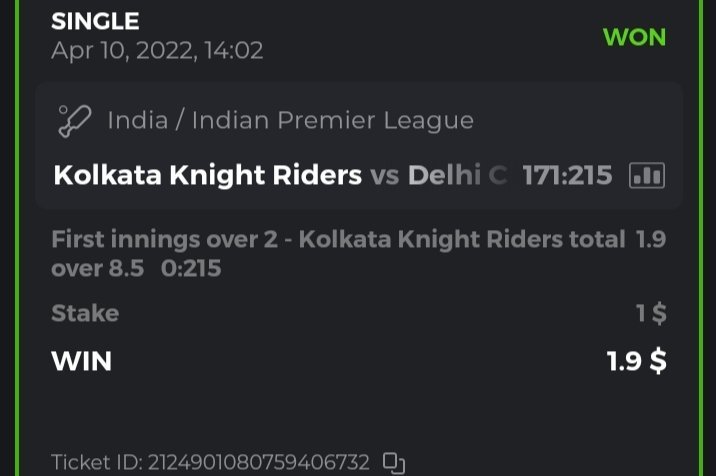The width and height of the screenshot is (716, 476).
Task: Open Kolkata Knight Riders match title
Action: [x=207, y=176]
